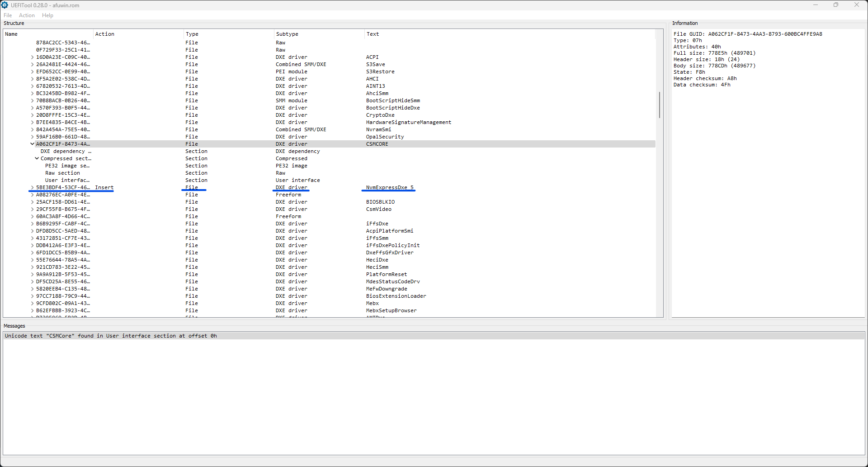
Task: Select the 921CD783-3E22-45 HeciSmm row
Action: (329, 267)
